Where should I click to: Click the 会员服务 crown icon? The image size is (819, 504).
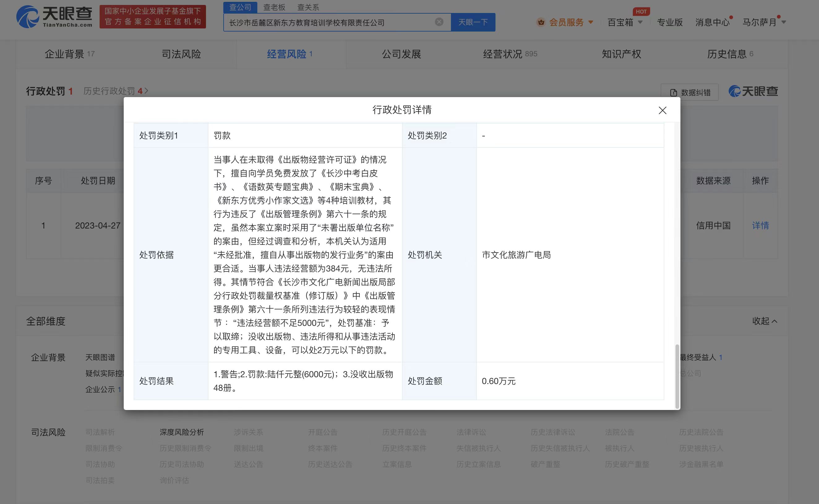[x=541, y=22]
